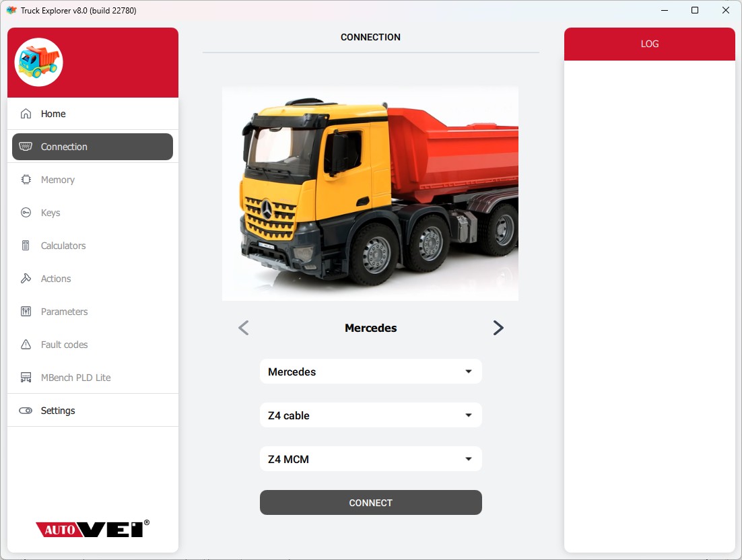Open the Z4 MCM module dropdown

(x=370, y=458)
